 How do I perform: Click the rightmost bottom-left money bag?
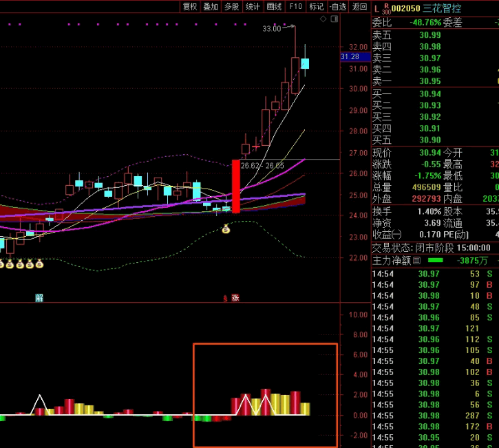(39, 264)
